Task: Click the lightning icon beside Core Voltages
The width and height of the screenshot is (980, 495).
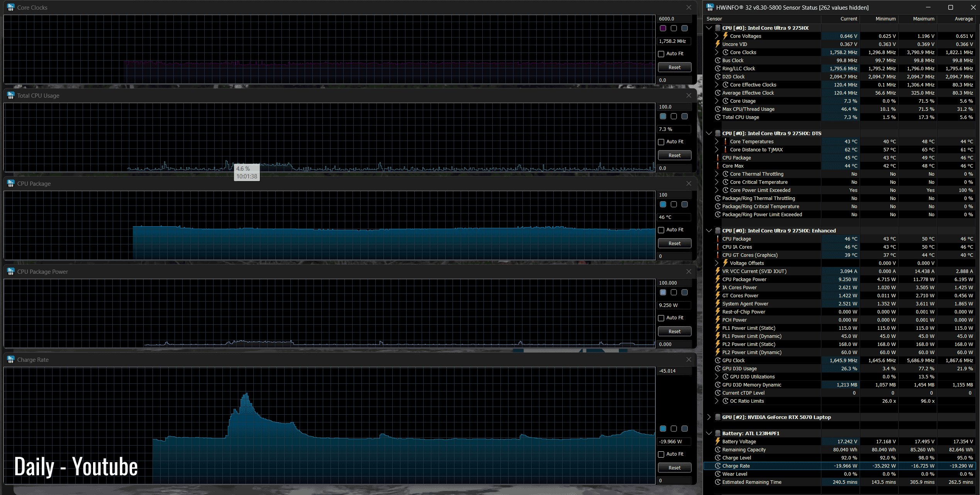Action: tap(725, 36)
